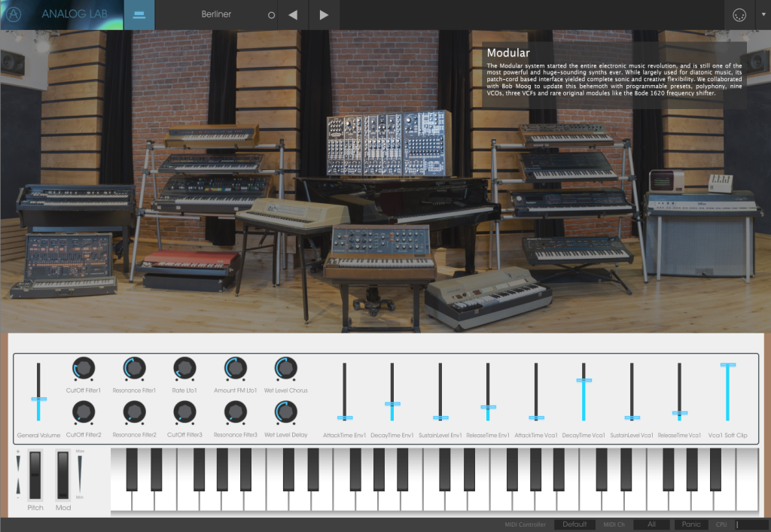Screen dimensions: 771x532
Task: Click the DecayTime Vca1 slider handle
Action: point(584,380)
